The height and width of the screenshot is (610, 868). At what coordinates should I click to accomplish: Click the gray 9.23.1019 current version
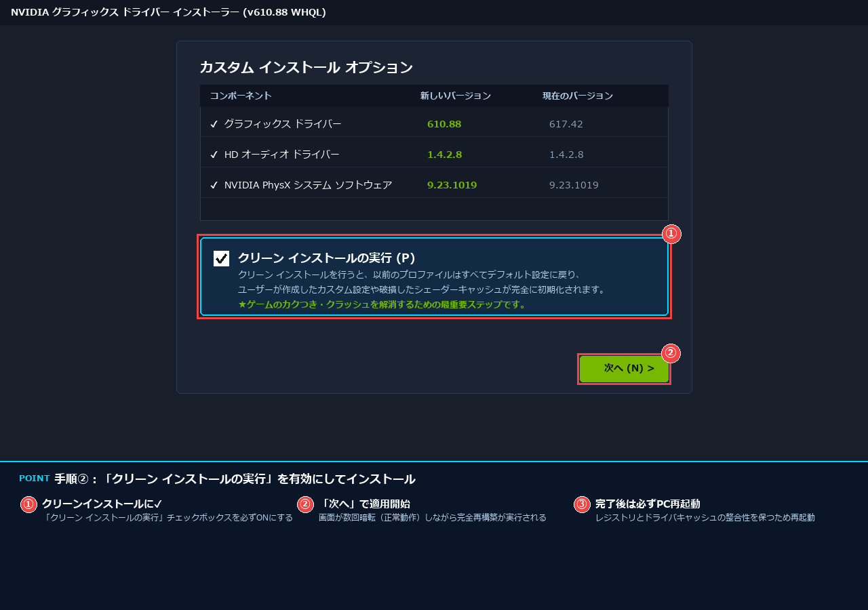574,185
